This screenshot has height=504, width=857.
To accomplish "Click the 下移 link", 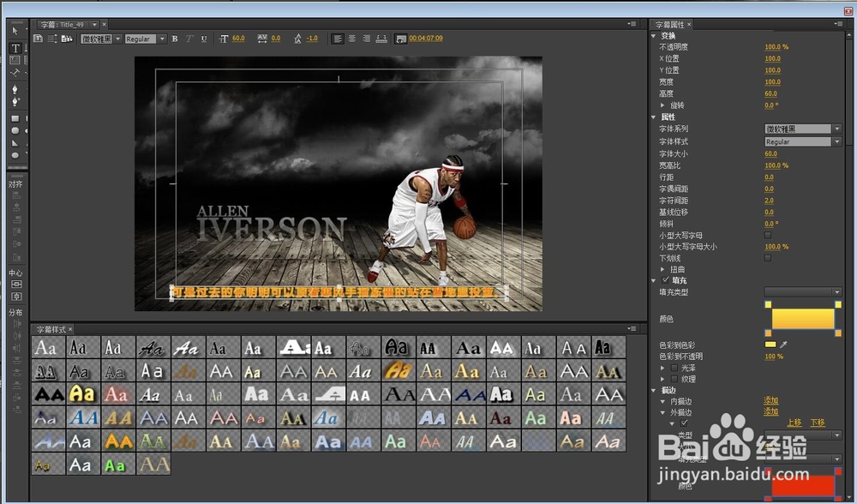I will tap(818, 423).
